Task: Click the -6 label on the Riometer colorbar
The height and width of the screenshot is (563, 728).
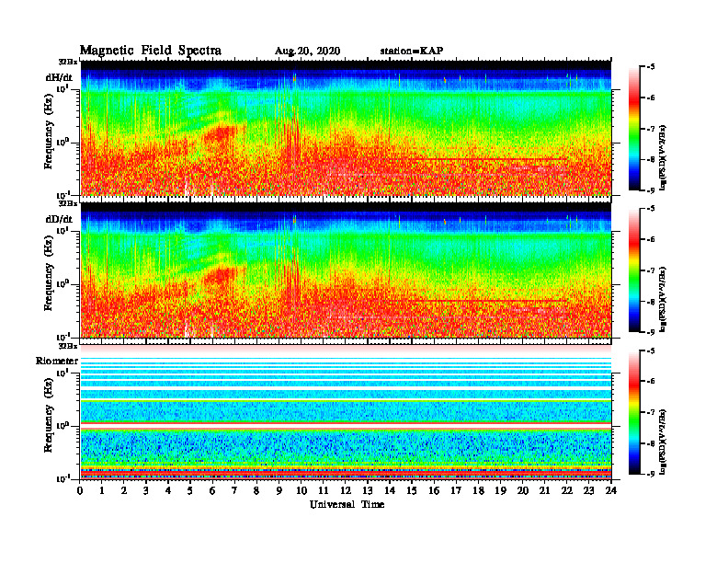Action: click(x=651, y=381)
